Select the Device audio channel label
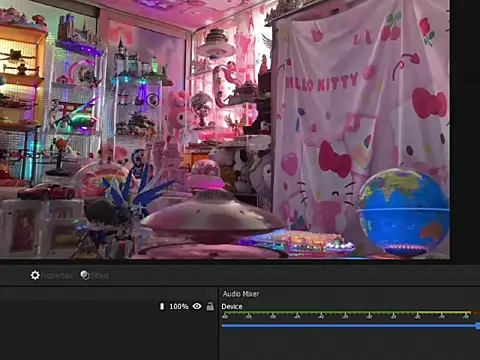The height and width of the screenshot is (360, 480). 232,306
